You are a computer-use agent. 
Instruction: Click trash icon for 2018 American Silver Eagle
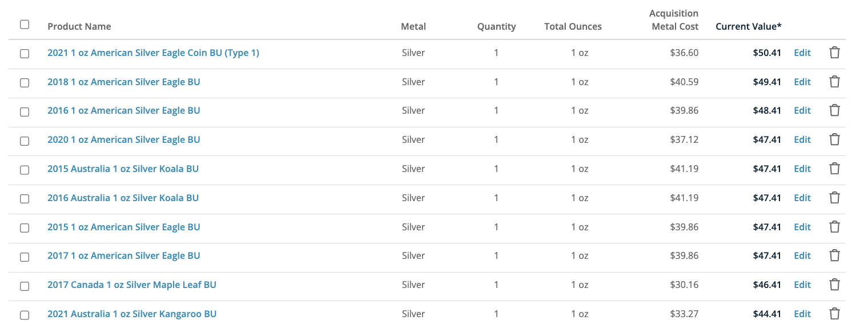click(834, 82)
